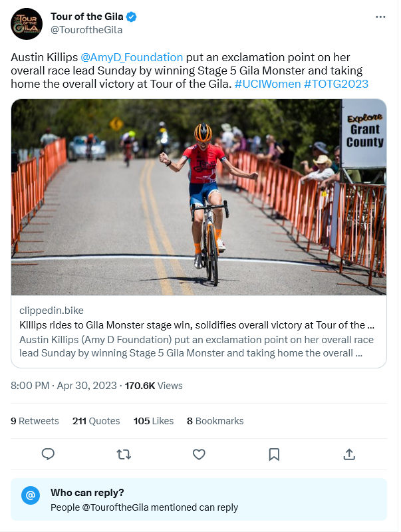Click the reply speech bubble icon
This screenshot has width=401, height=532.
[48, 454]
